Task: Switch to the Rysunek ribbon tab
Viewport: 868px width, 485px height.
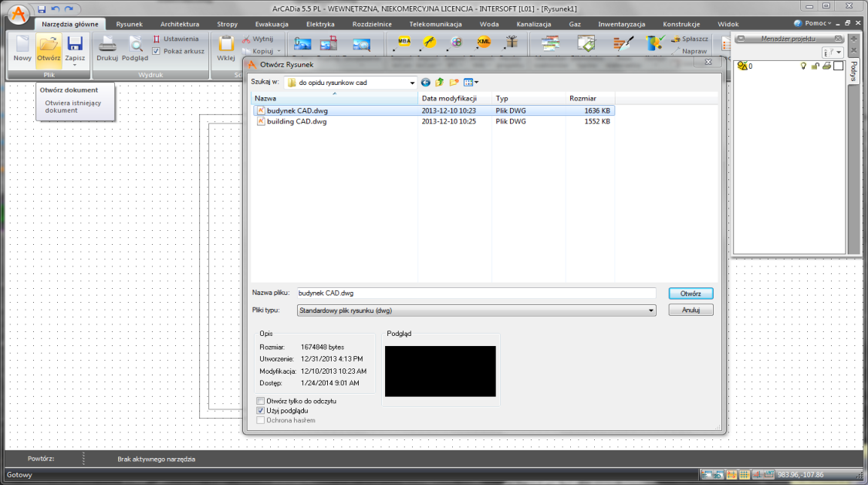Action: click(x=129, y=24)
